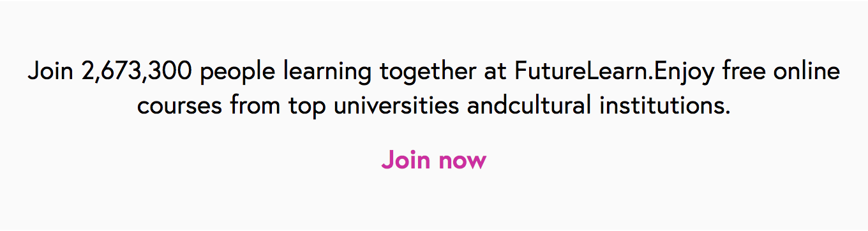Screen dimensions: 868x231
Task: Click the word FutureLearn.Enjoy in the heading
Action: coord(615,71)
